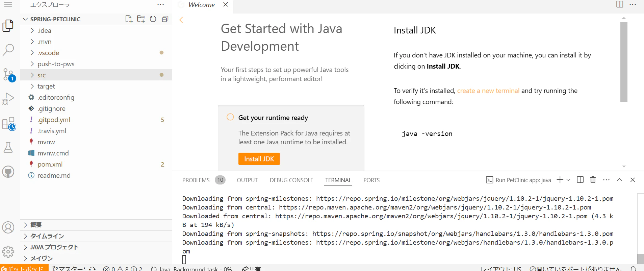Open the .gitpod.yml file
This screenshot has height=271, width=644.
[96, 120]
